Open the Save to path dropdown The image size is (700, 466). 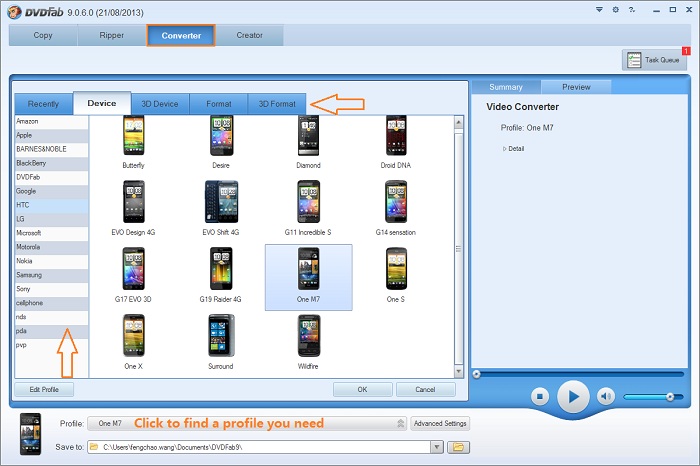[x=437, y=447]
